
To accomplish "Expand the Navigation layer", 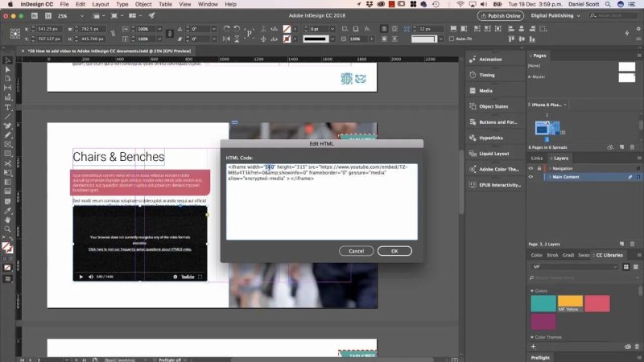I will point(550,169).
